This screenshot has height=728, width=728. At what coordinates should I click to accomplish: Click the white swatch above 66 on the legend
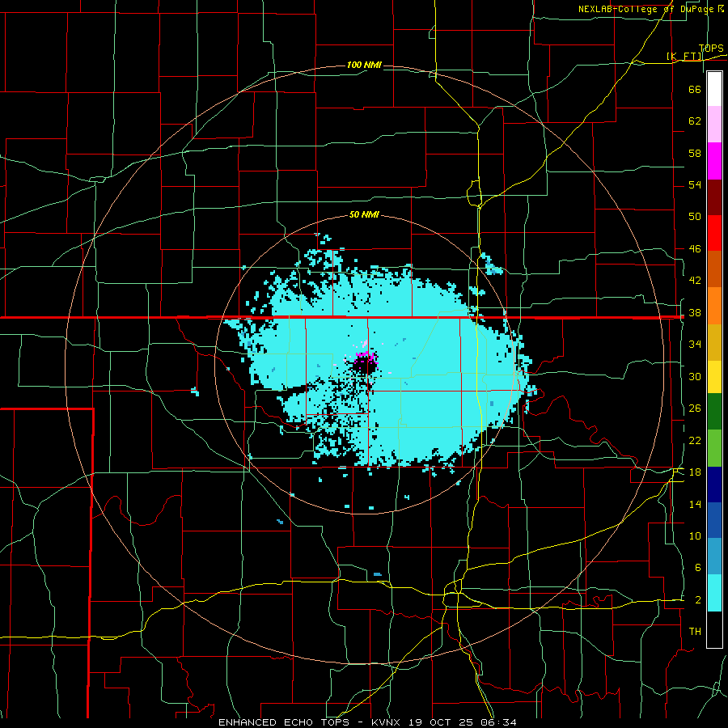tap(714, 89)
